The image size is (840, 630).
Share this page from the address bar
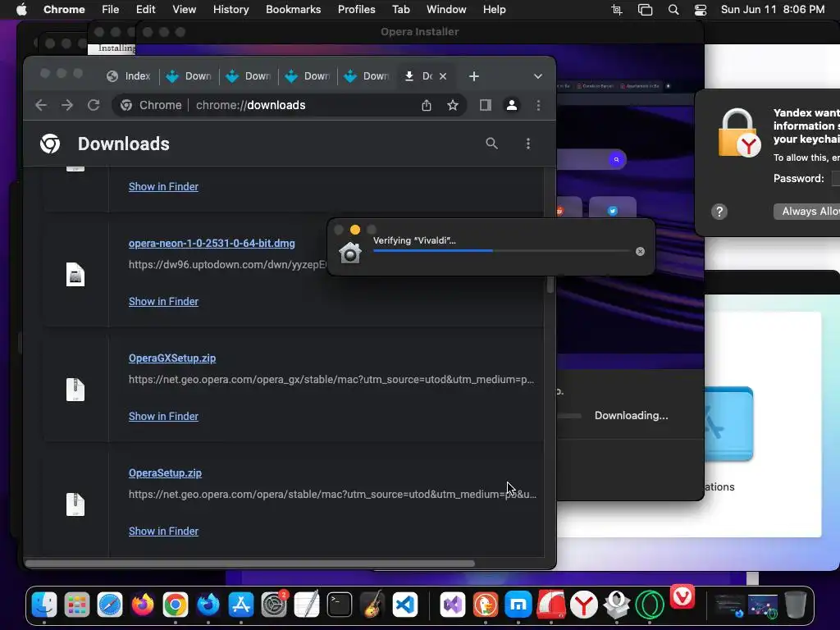pyautogui.click(x=427, y=105)
